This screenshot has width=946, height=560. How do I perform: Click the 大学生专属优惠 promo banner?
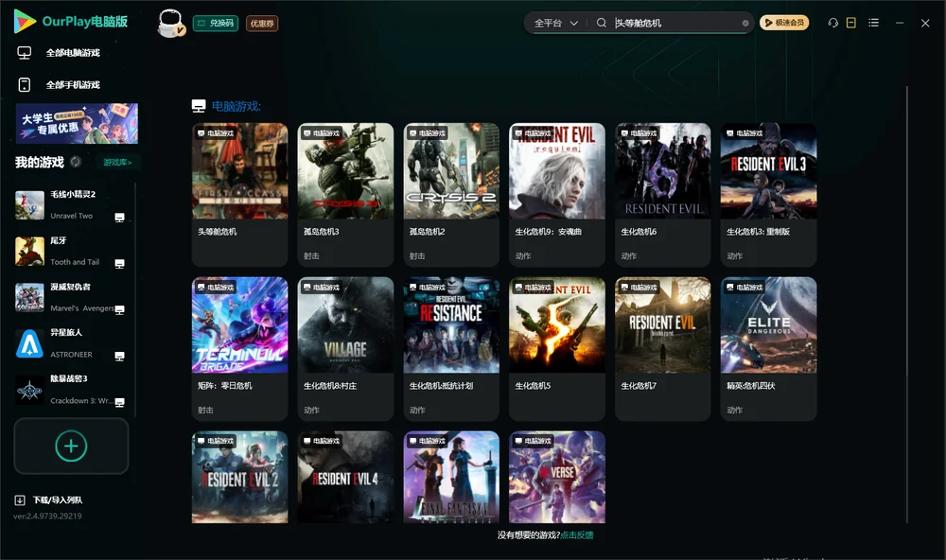pyautogui.click(x=77, y=124)
